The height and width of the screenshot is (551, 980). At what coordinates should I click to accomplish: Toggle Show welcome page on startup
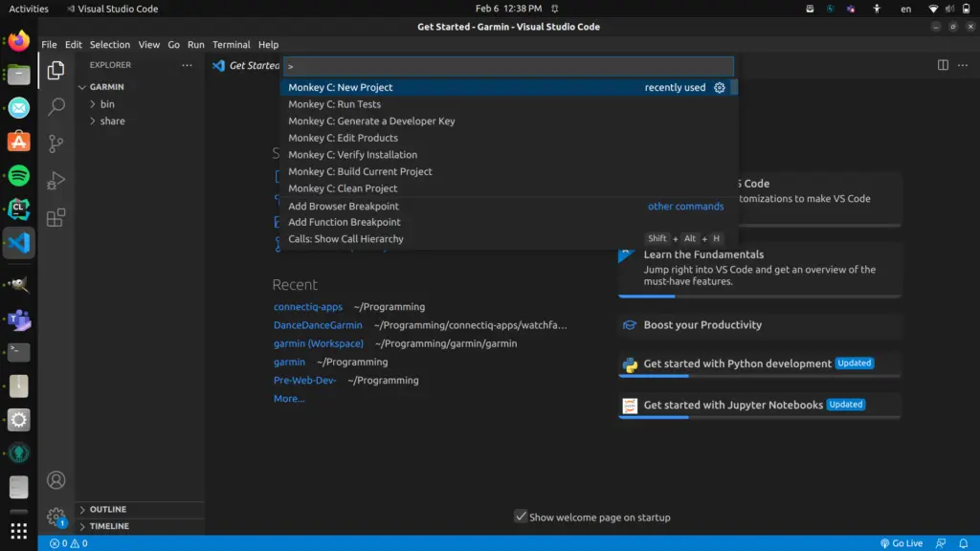tap(520, 516)
